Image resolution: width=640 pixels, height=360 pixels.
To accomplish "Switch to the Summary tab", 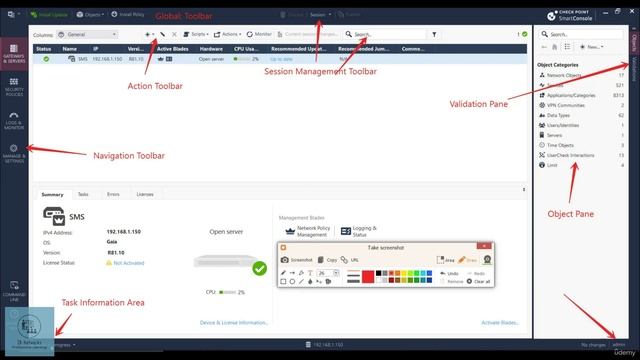I will click(52, 194).
